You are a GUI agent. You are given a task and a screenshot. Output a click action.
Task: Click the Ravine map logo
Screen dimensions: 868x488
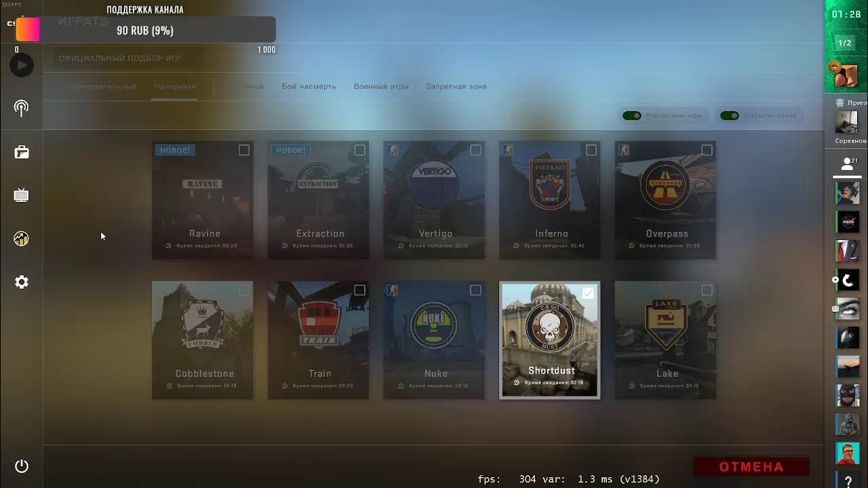coord(203,184)
